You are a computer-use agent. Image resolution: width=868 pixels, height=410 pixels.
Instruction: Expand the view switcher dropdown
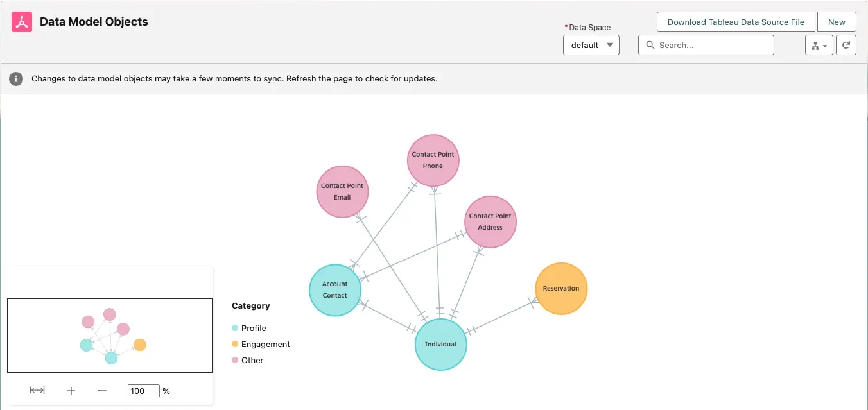pyautogui.click(x=819, y=45)
